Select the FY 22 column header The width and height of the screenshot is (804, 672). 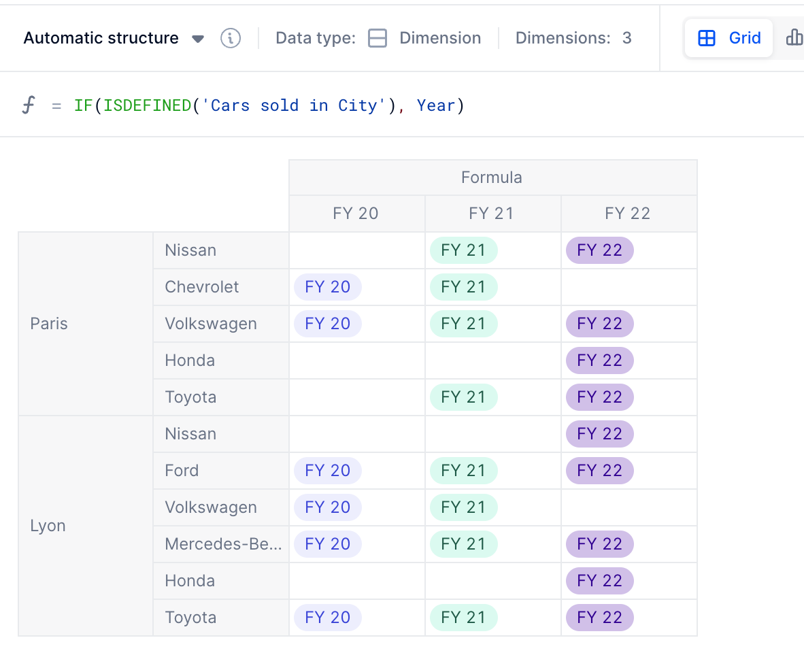tap(629, 214)
